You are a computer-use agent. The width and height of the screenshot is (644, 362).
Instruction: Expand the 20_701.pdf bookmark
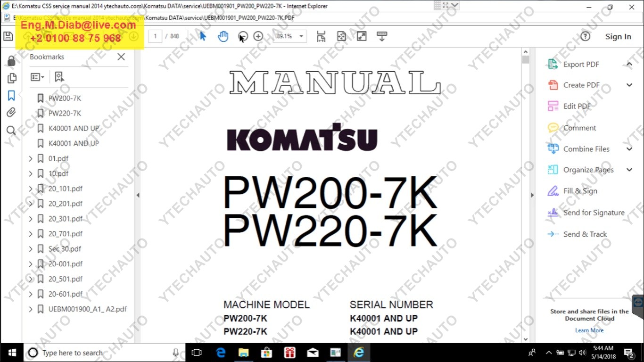(x=31, y=234)
